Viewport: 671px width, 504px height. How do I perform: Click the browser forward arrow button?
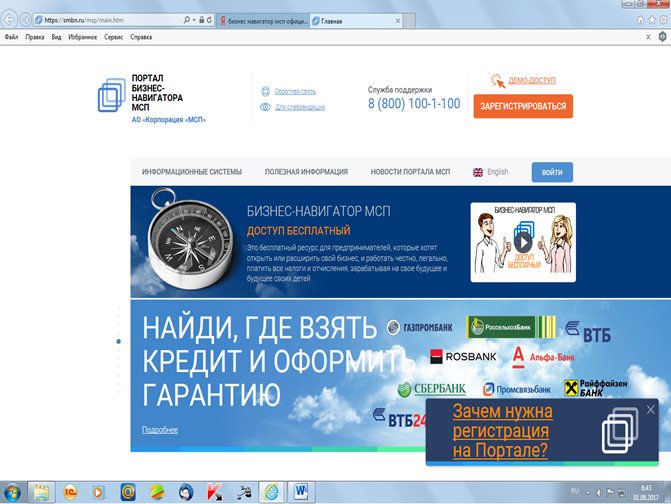25,20
